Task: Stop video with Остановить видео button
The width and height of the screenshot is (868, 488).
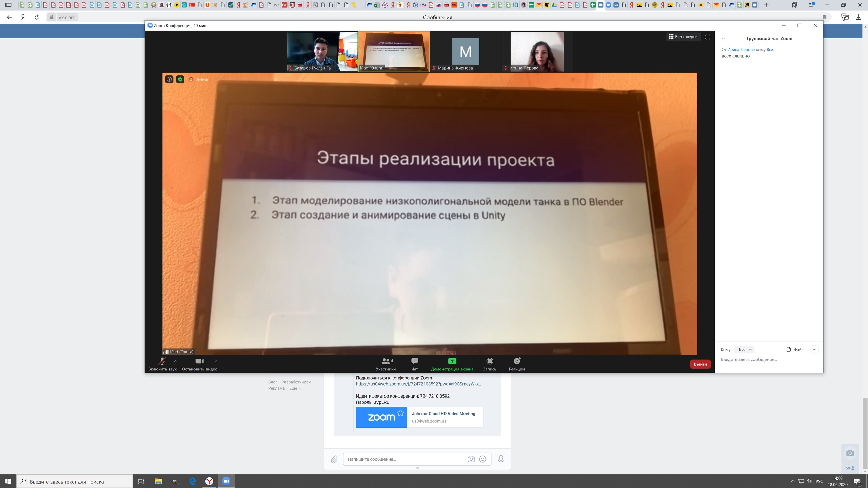Action: click(x=199, y=364)
